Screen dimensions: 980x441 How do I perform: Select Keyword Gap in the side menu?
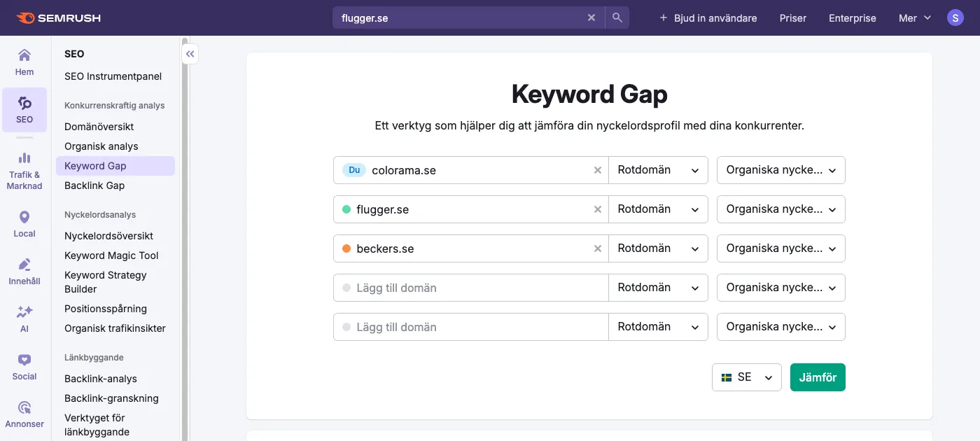115,166
